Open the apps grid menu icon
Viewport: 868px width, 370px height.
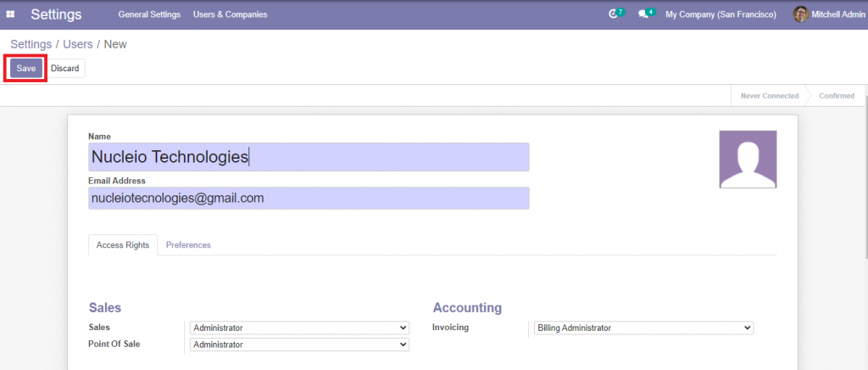click(x=10, y=14)
